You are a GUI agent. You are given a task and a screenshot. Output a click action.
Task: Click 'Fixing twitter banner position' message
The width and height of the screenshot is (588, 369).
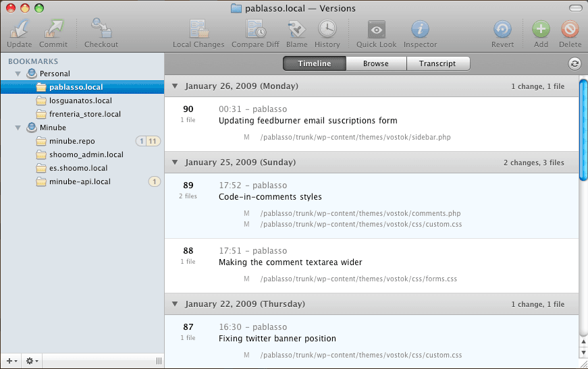pyautogui.click(x=277, y=339)
